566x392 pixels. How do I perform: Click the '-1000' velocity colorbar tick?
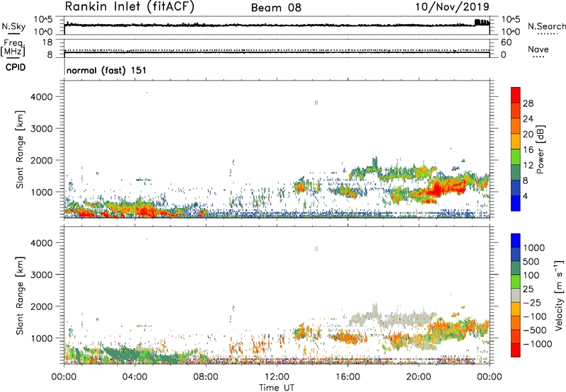click(x=537, y=344)
